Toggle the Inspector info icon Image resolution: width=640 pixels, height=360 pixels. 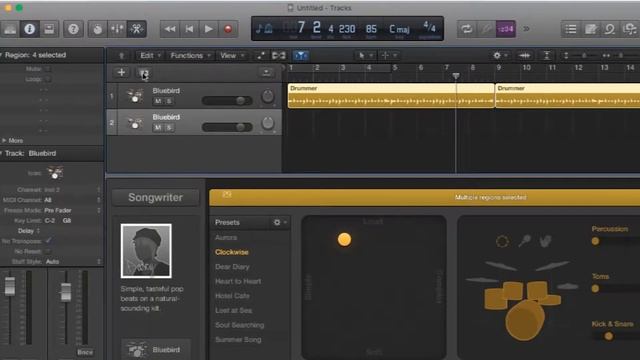tap(29, 29)
